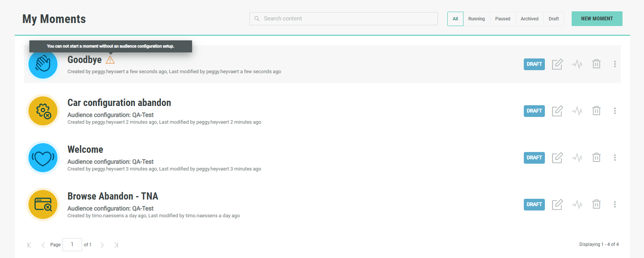Image resolution: width=644 pixels, height=258 pixels.
Task: Open more options menu for Goodbye
Action: click(x=615, y=64)
